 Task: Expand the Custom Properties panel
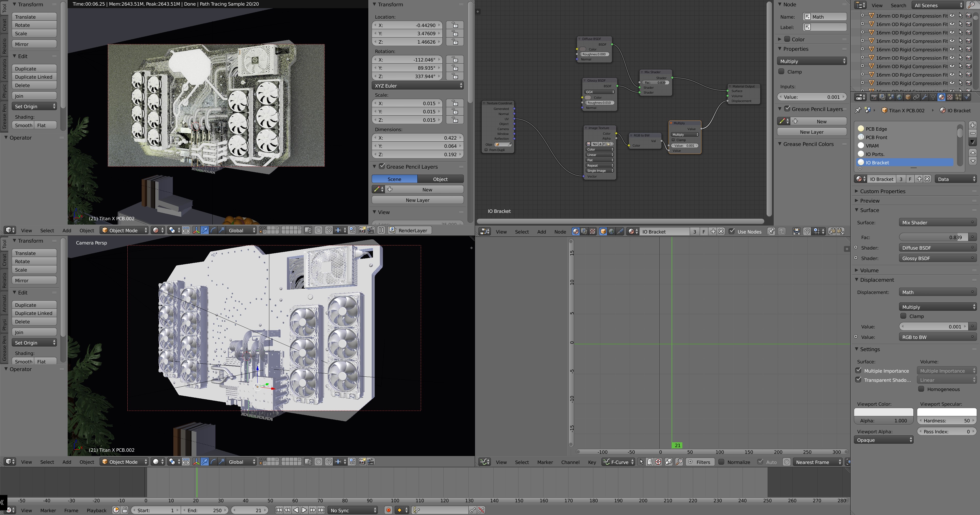click(x=882, y=191)
